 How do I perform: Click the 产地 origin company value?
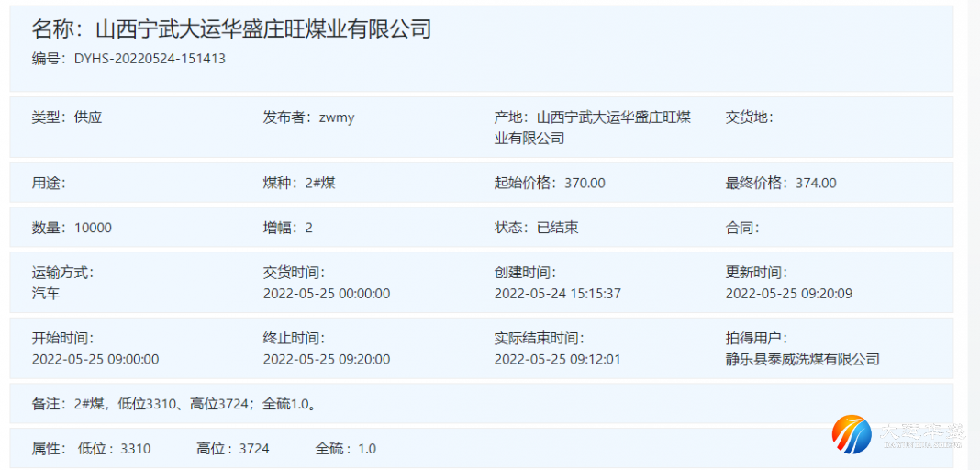(x=613, y=128)
